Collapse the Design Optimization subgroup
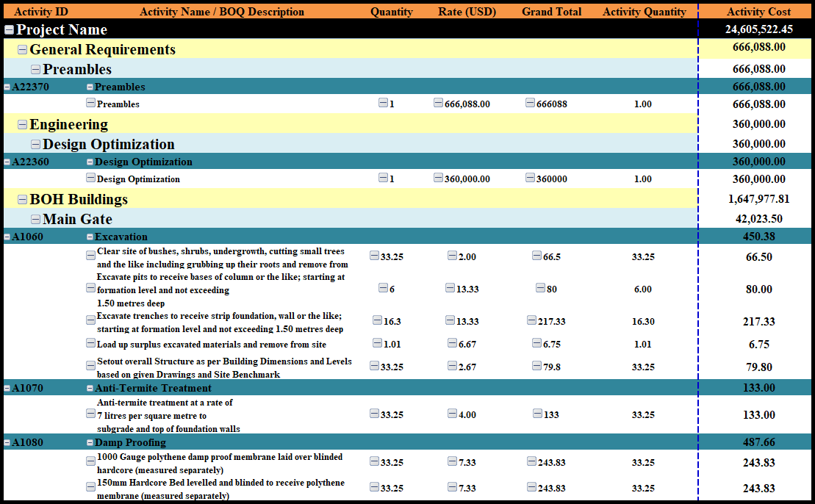This screenshot has width=815, height=504. pos(35,145)
